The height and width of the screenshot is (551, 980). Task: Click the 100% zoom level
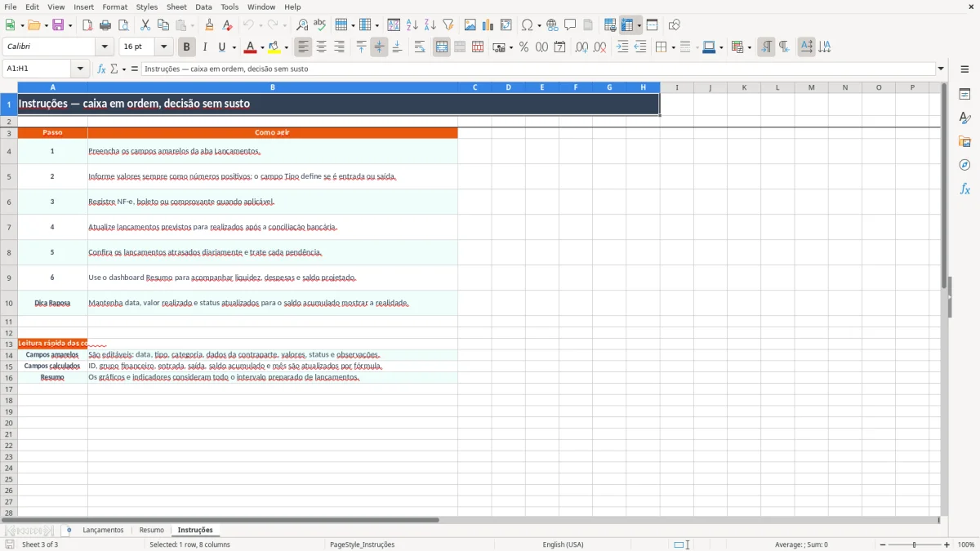point(966,544)
